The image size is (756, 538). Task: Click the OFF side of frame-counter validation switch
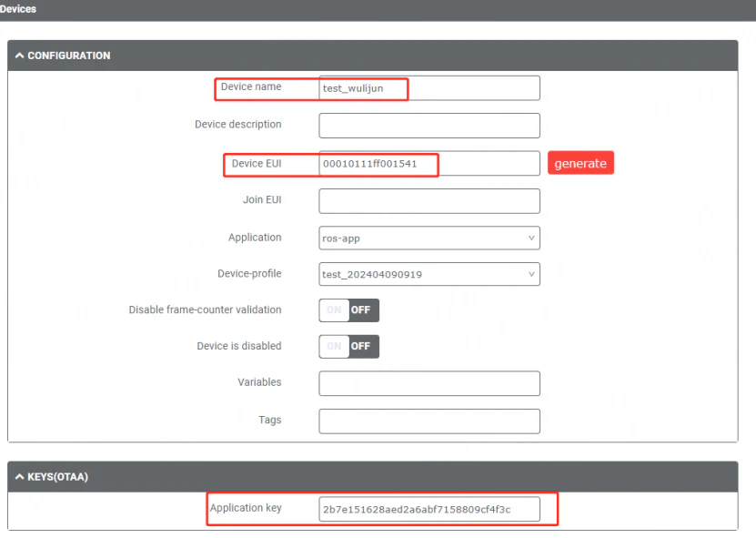pyautogui.click(x=363, y=310)
